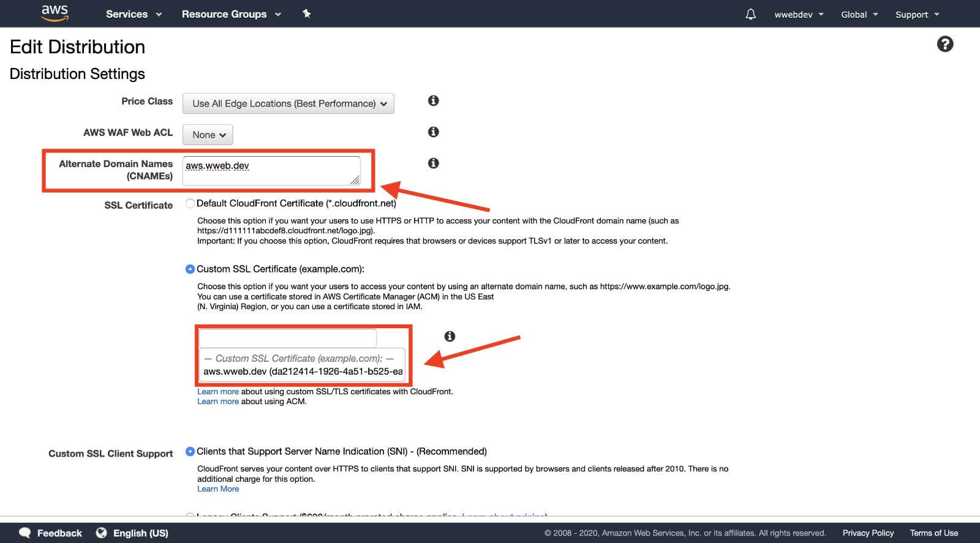This screenshot has height=543, width=980.
Task: Open the Price Class dropdown
Action: pos(288,103)
